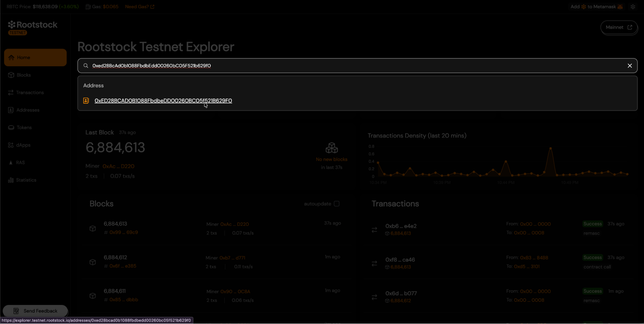Screen dimensions: 644x324
Task: Clear the search field with X icon
Action: coord(630,66)
